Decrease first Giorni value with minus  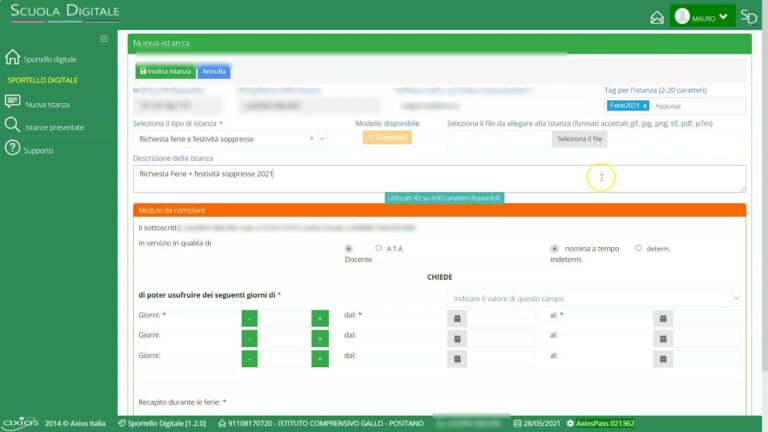249,318
